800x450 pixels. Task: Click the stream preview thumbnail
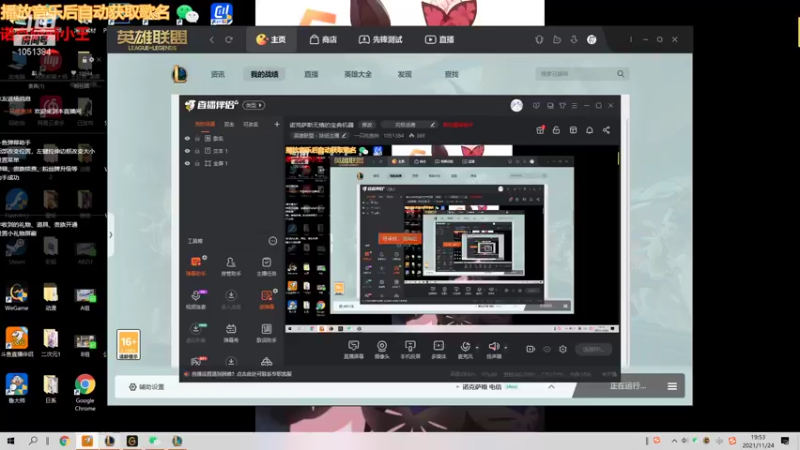click(452, 238)
